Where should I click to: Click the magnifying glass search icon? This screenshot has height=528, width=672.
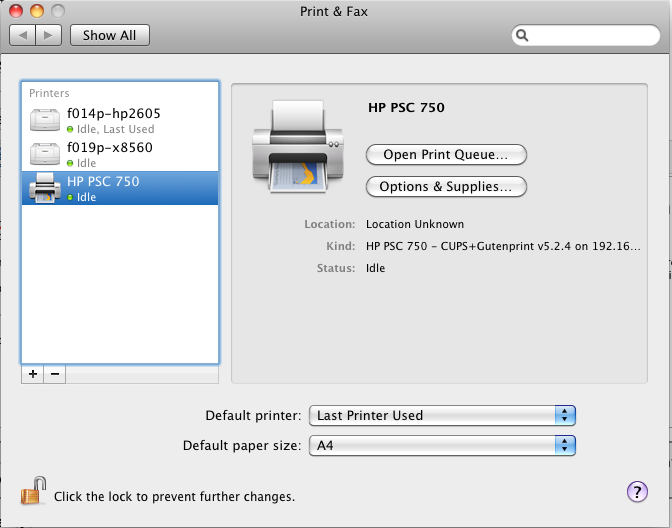click(522, 35)
